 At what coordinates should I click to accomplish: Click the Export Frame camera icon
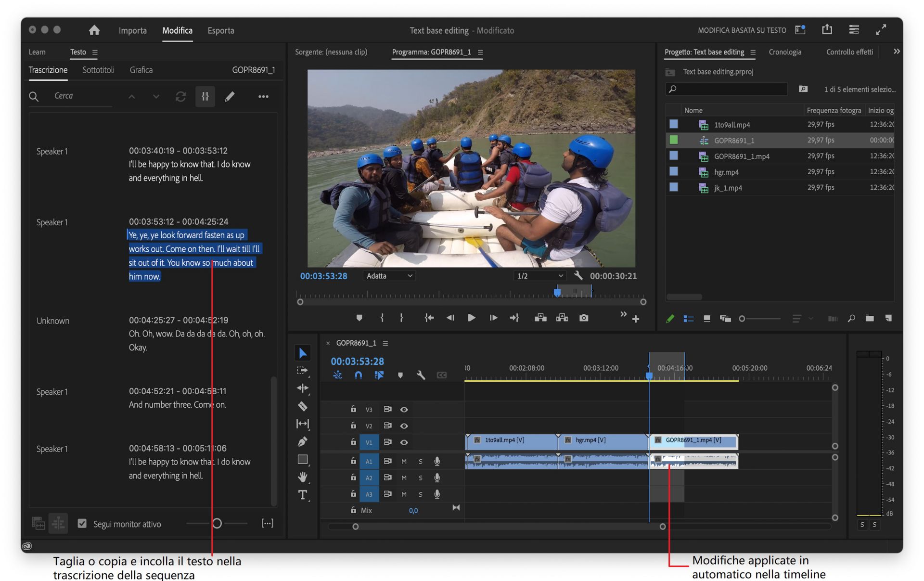coord(583,318)
